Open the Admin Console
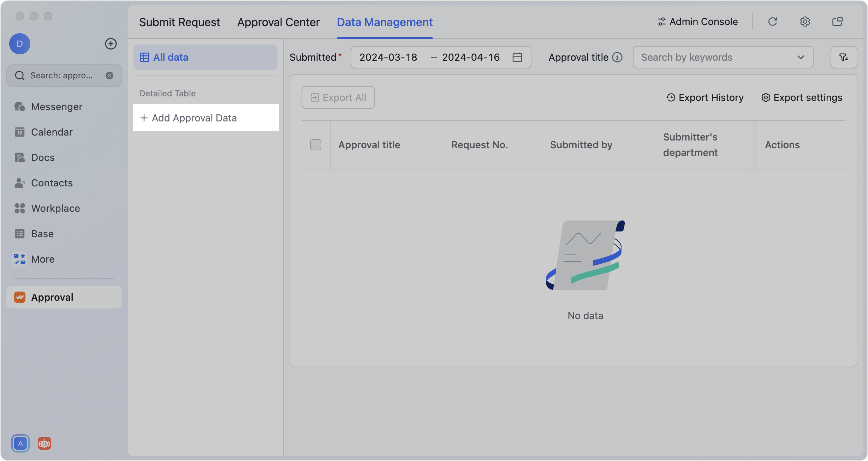 (x=697, y=22)
